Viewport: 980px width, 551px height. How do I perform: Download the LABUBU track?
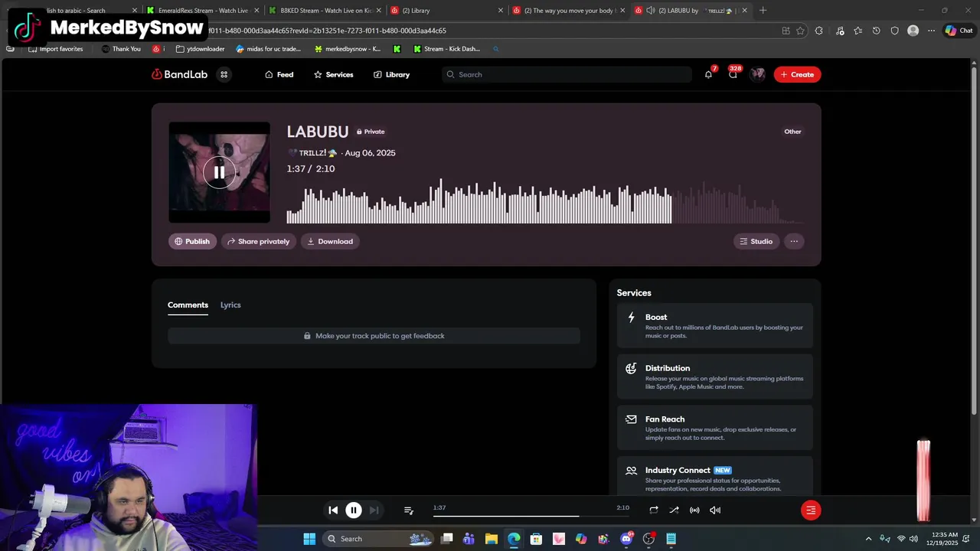330,241
